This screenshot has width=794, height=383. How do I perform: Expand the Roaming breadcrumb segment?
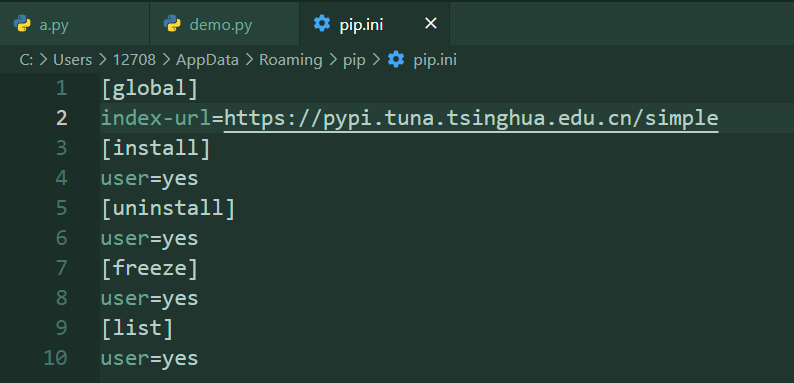point(291,60)
